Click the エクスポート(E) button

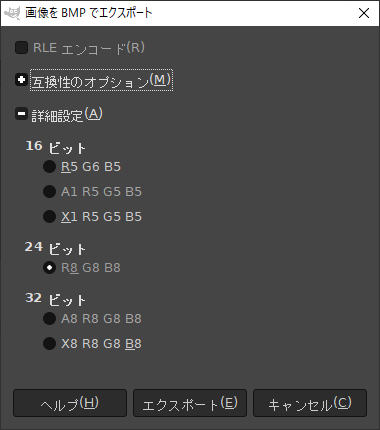coord(190,403)
